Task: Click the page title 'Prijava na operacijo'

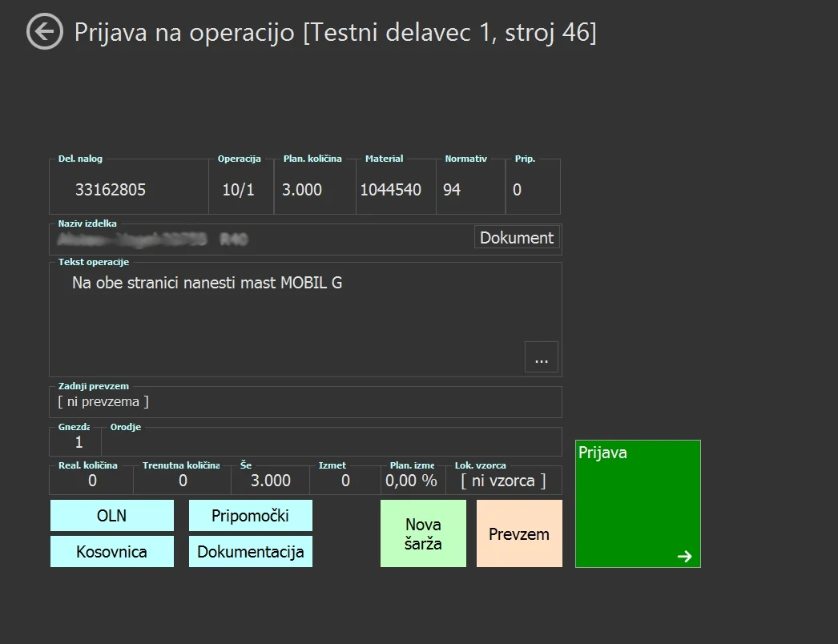Action: click(x=183, y=33)
